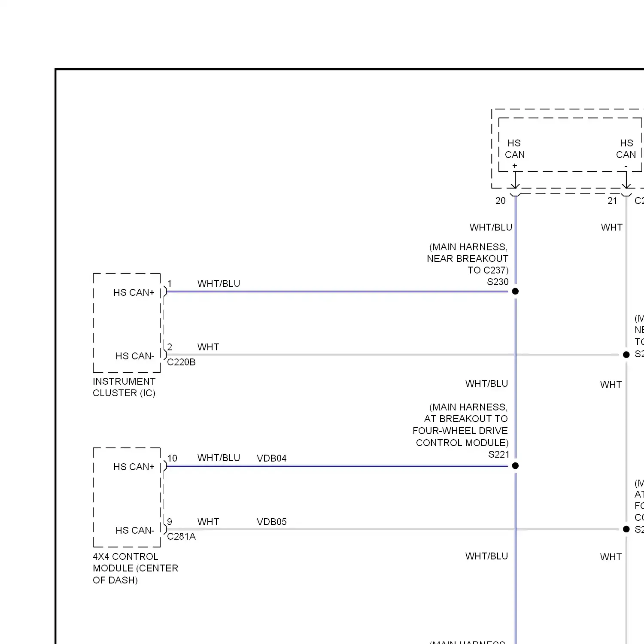Screen dimensions: 644x644
Task: Click pin number 20 label
Action: [501, 201]
